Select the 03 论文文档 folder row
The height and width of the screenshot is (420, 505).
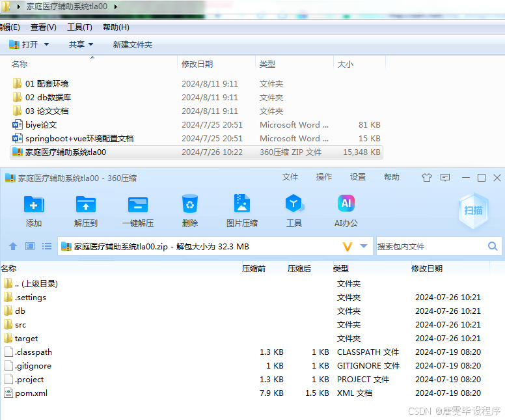[197, 111]
